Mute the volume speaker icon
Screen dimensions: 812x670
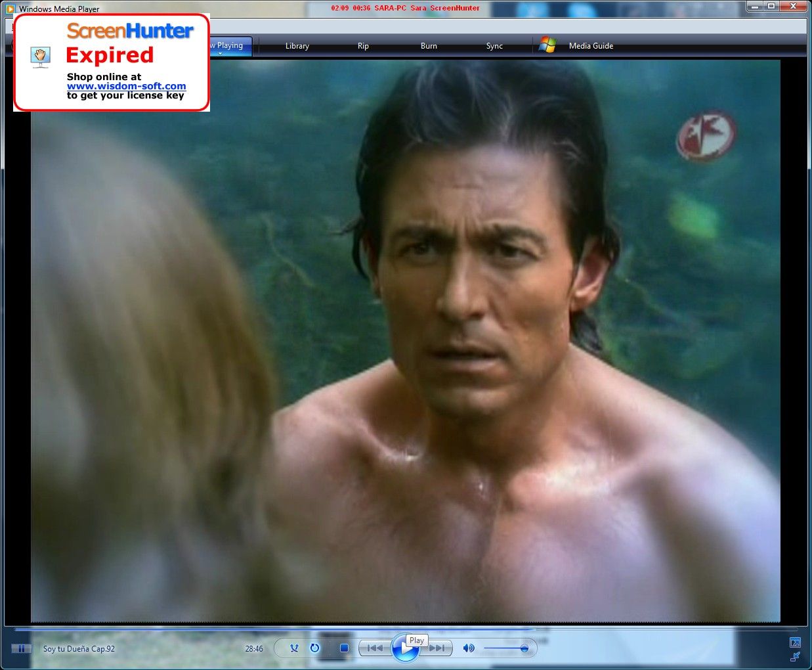pyautogui.click(x=469, y=648)
